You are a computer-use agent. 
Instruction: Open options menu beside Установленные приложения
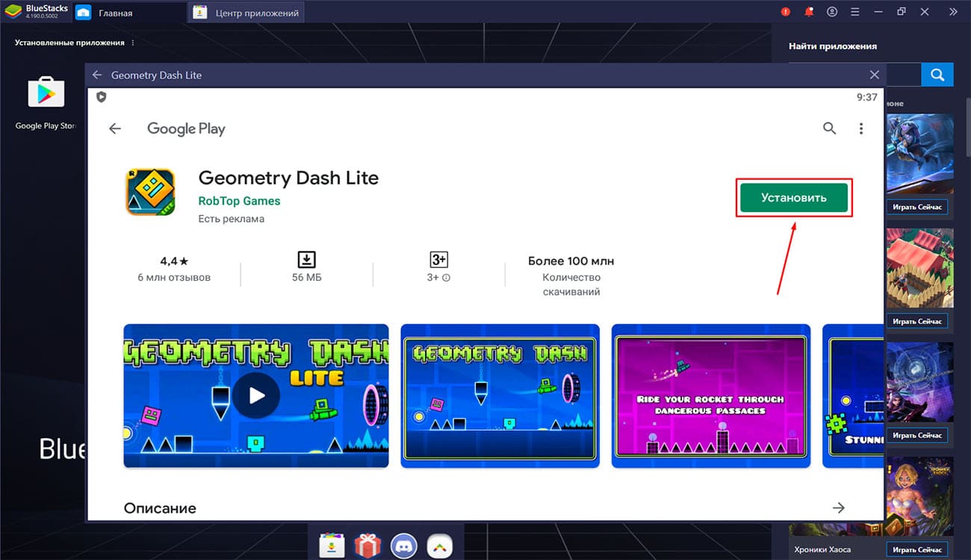(134, 43)
